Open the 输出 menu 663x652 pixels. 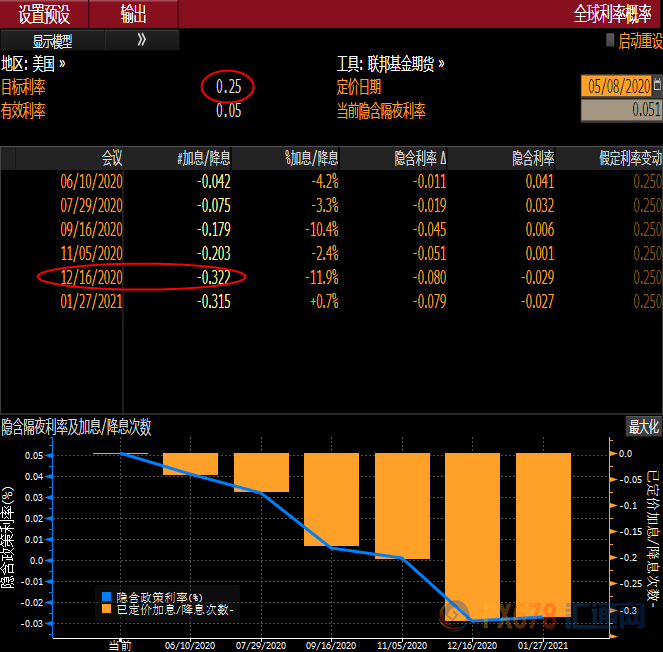[133, 14]
